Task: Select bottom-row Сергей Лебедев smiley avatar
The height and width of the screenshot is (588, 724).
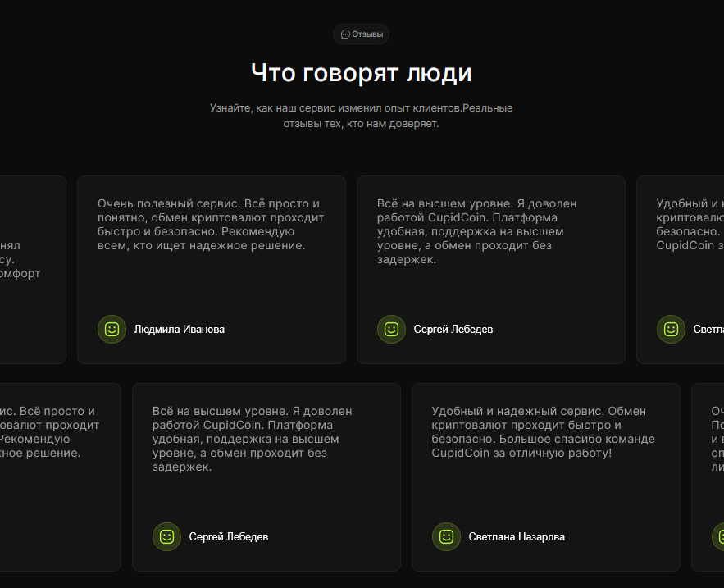Action: point(166,536)
